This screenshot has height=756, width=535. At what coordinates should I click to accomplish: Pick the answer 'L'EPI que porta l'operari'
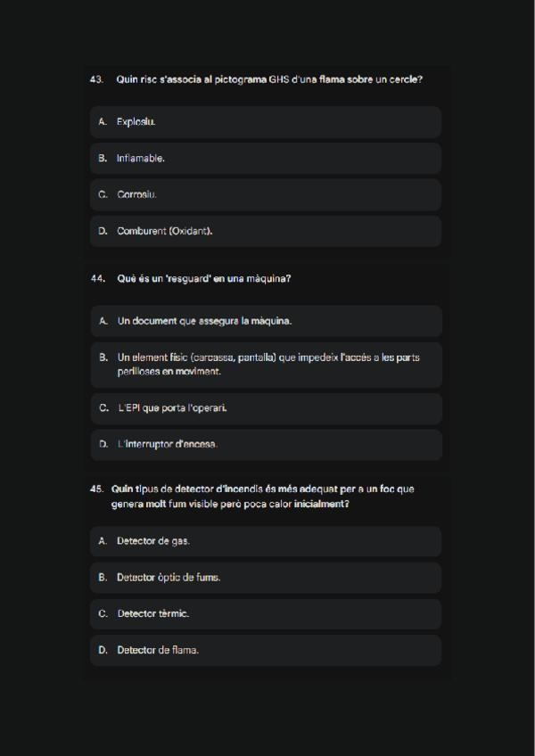(265, 408)
